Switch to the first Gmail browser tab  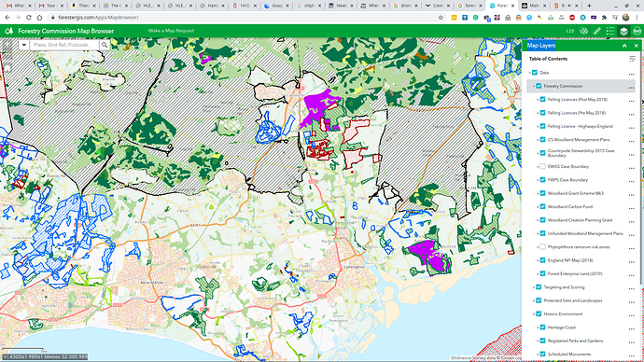[x=19, y=6]
